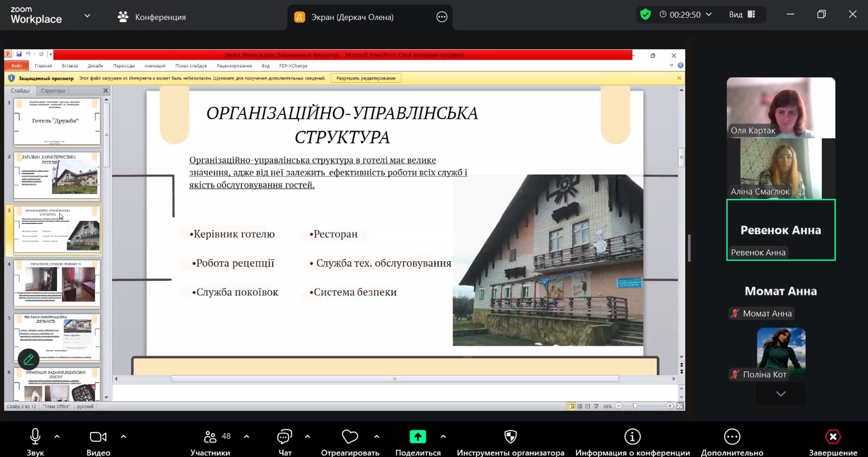Expand audio options arrow next to Звук

pos(57,436)
